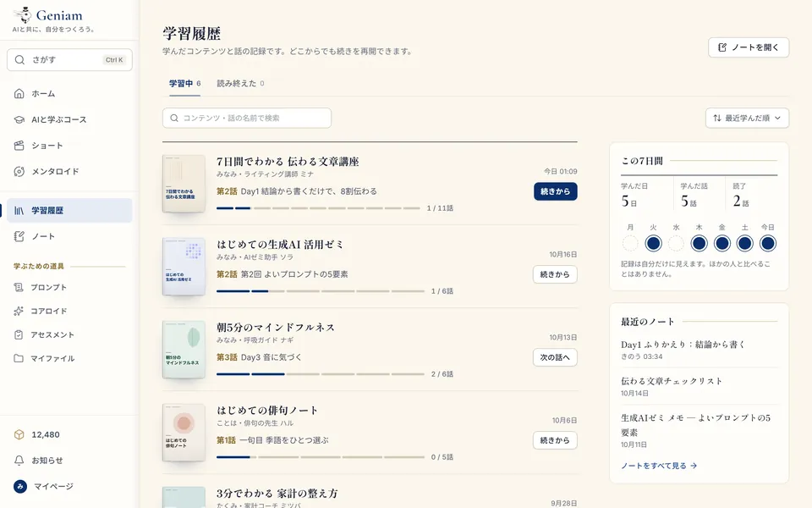Click the 今日 day circle in この7日間
The height and width of the screenshot is (508, 812).
pos(768,243)
